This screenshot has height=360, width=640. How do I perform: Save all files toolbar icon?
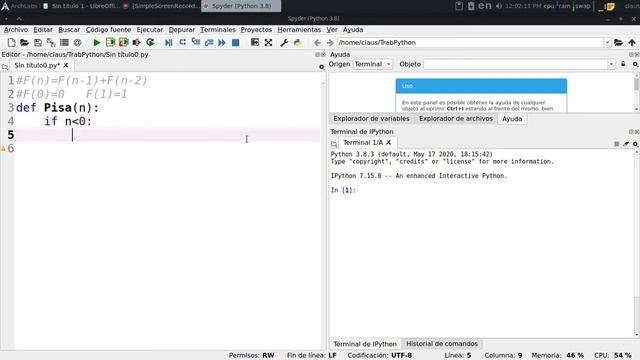coord(51,42)
